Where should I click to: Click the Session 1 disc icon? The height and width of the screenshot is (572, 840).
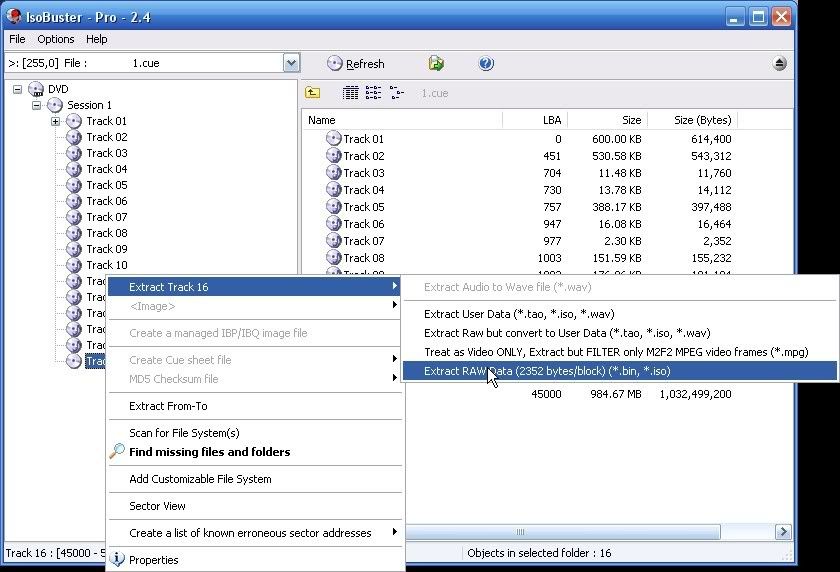tap(55, 105)
